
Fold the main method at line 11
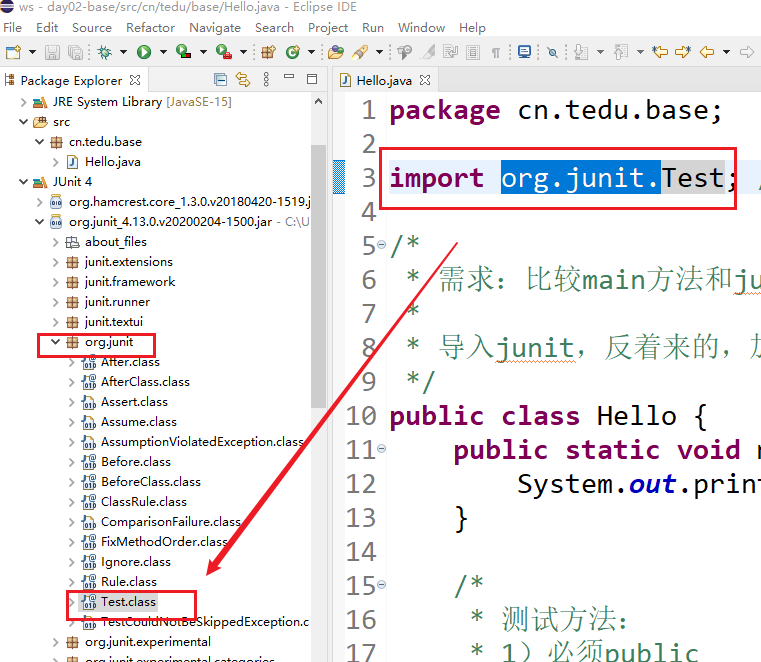381,448
